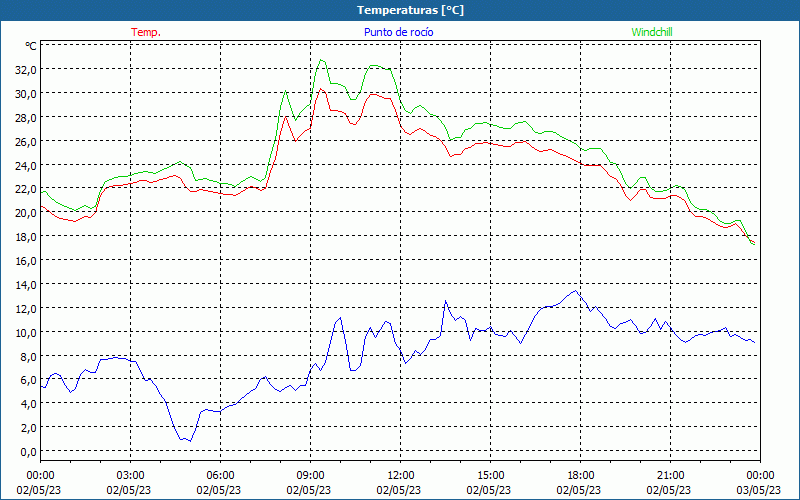Click the 16,0 y-axis value
The height and width of the screenshot is (500, 800).
26,261
